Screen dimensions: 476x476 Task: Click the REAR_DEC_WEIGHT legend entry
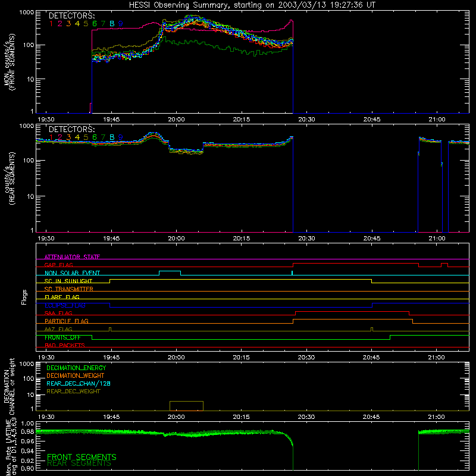pos(73,392)
